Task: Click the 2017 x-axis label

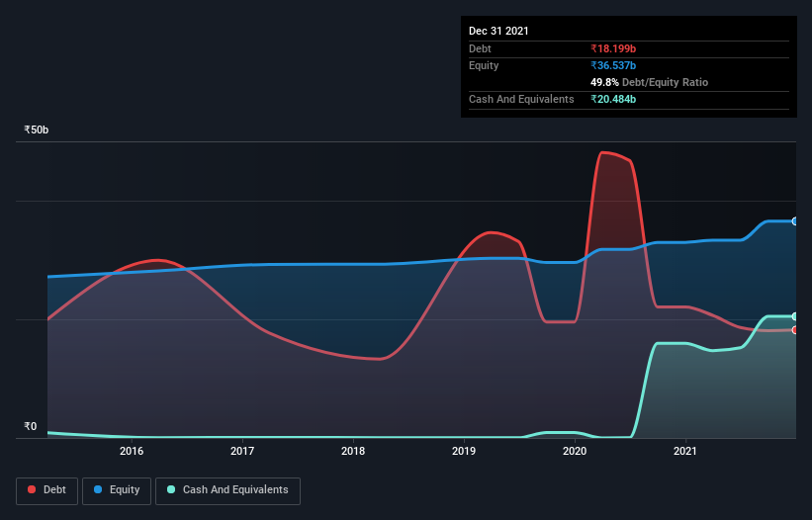Action: (x=242, y=451)
